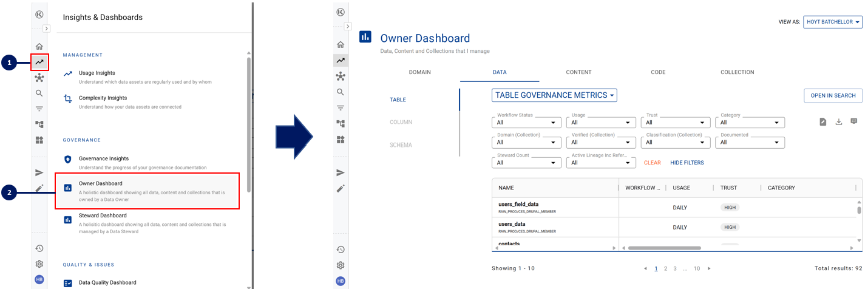Viewport: 868px width, 289px height.
Task: Open the View As Hoyt Batchellor dropdown
Action: tap(832, 22)
